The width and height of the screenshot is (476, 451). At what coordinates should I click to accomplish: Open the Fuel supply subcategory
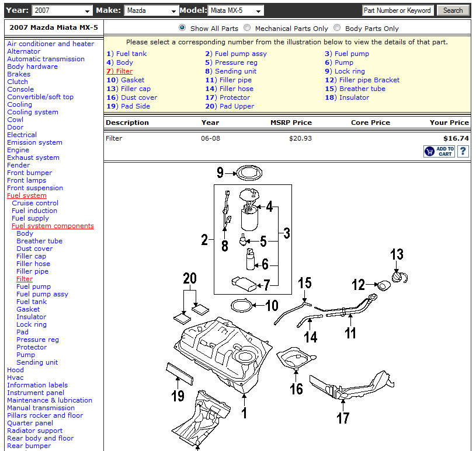coord(30,218)
